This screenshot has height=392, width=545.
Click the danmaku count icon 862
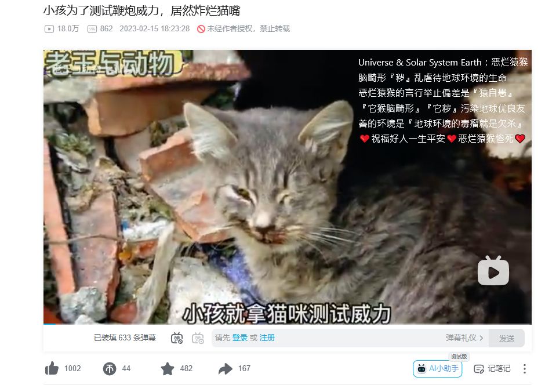[92, 29]
